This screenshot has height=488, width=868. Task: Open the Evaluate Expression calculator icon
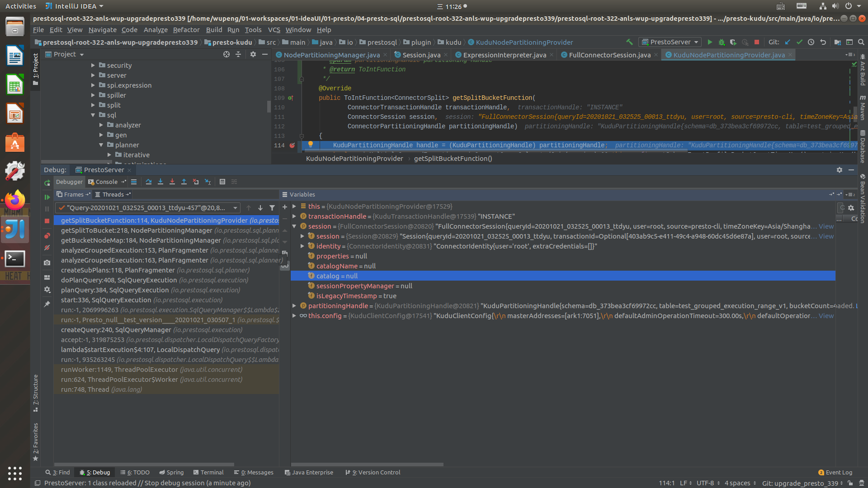[x=222, y=182]
